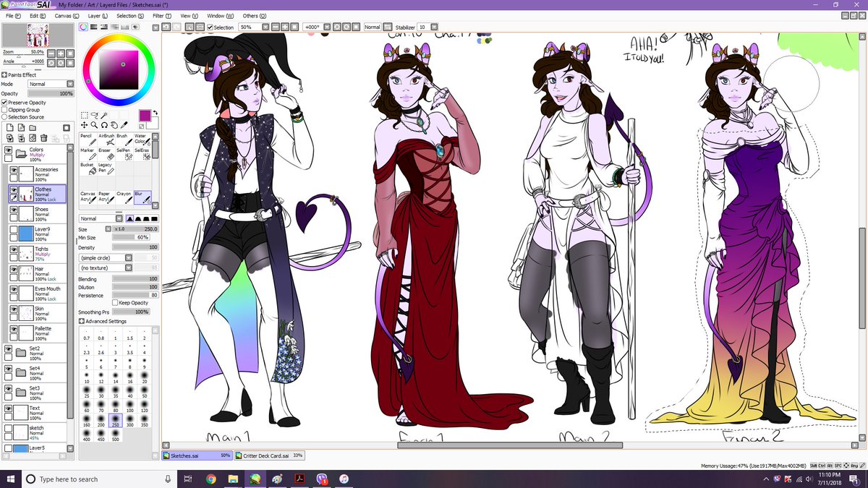Select the SelPen tool
Screen dimensions: 868x488
[x=124, y=153]
